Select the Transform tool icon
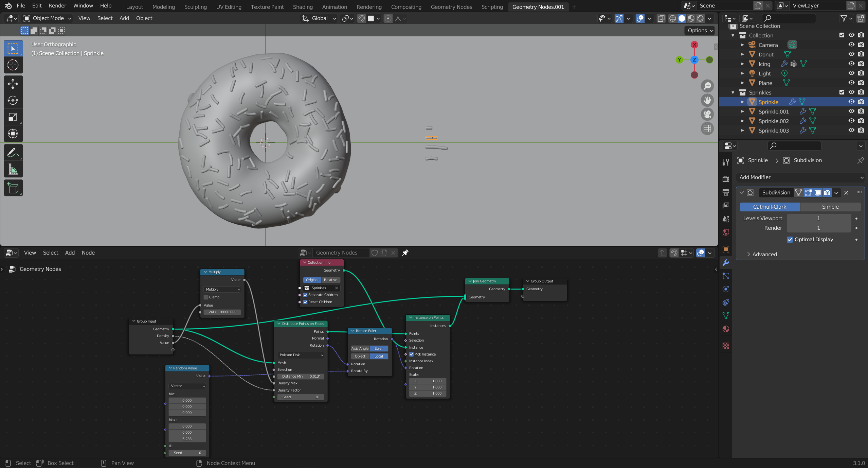Viewport: 868px width, 468px height. [x=13, y=134]
